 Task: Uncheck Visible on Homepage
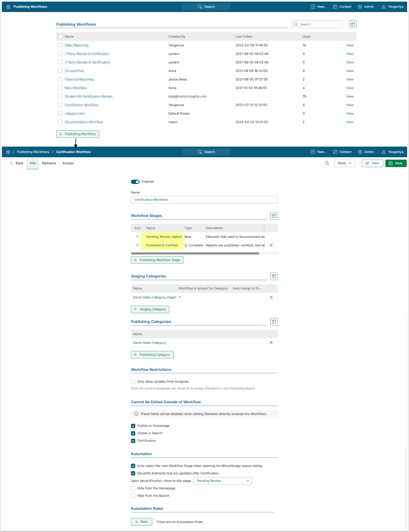coord(133,426)
